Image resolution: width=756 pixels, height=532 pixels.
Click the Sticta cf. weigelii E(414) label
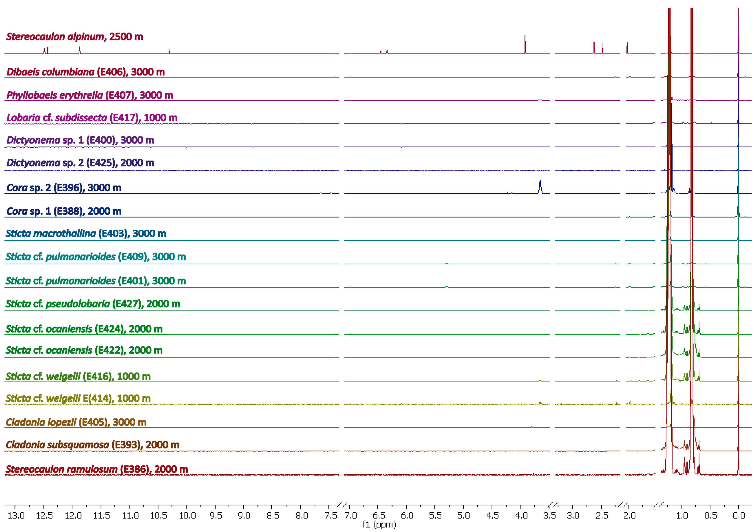78,399
